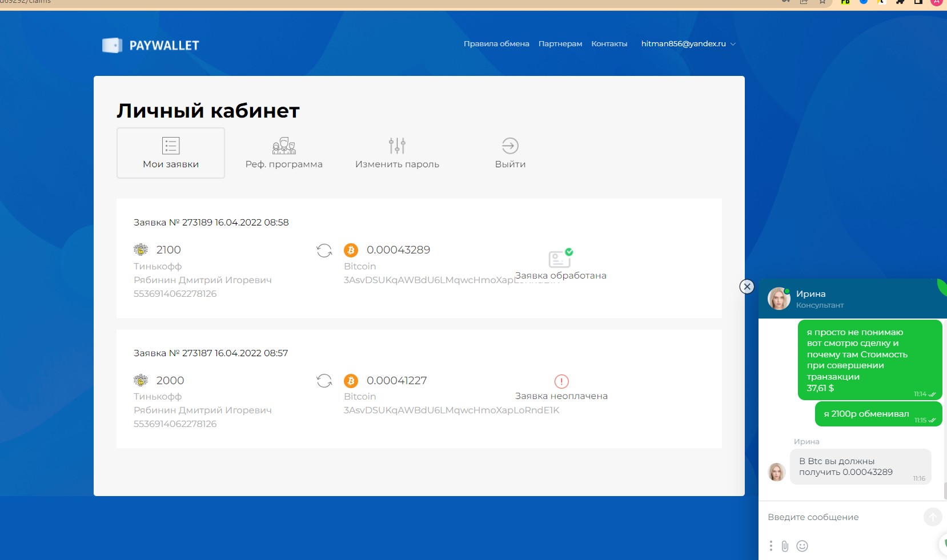Image resolution: width=947 pixels, height=560 pixels.
Task: Click the PAYWALLET logo
Action: tap(151, 46)
